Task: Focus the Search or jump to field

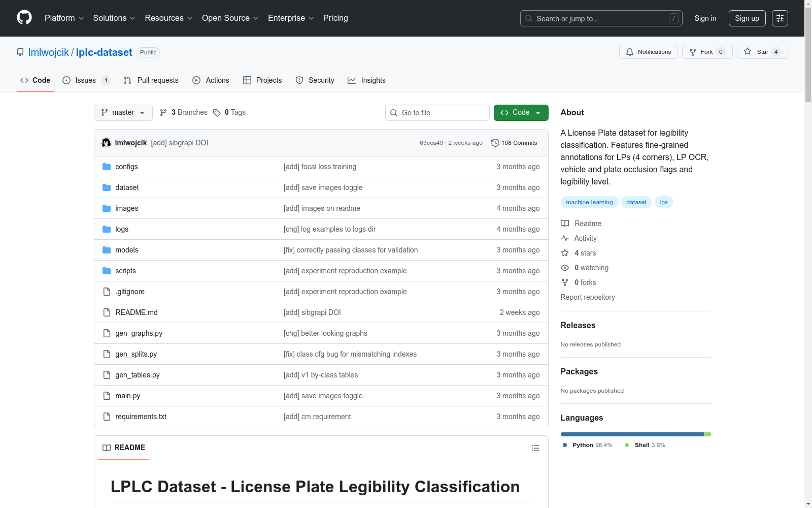Action: (x=601, y=18)
